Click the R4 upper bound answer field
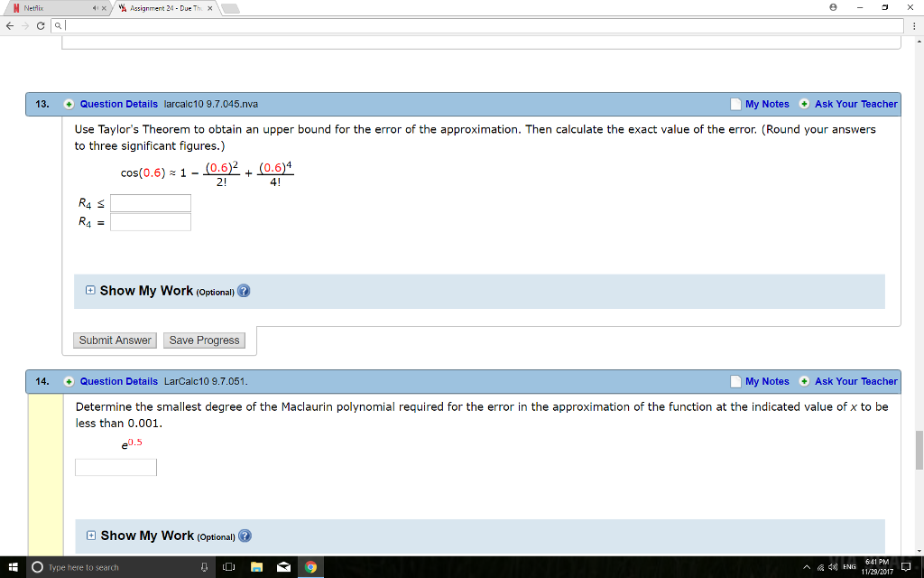 tap(150, 203)
